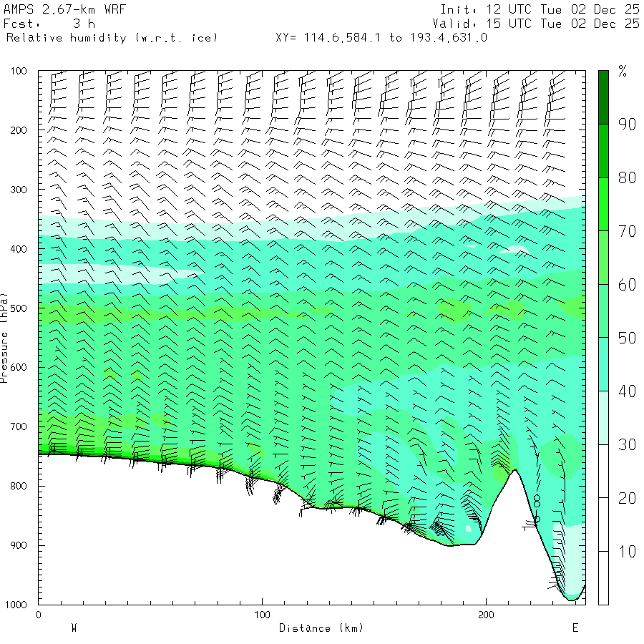Click the '100' pressure axis label
Screen dimensions: 644x644
point(19,71)
